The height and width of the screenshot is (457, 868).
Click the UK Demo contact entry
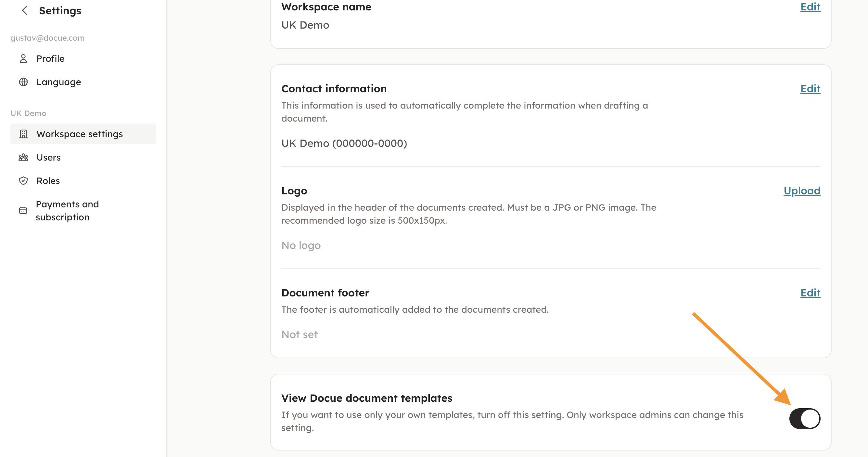pos(344,143)
